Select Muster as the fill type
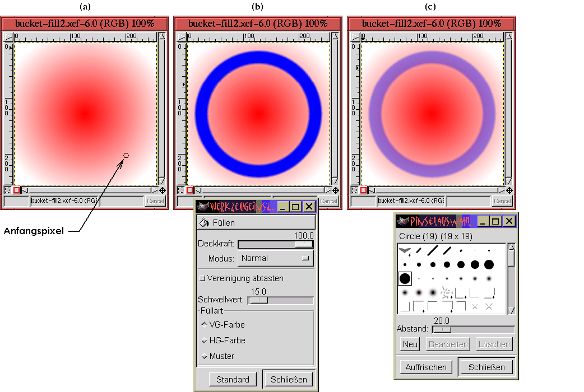The height and width of the screenshot is (392, 584). click(204, 356)
